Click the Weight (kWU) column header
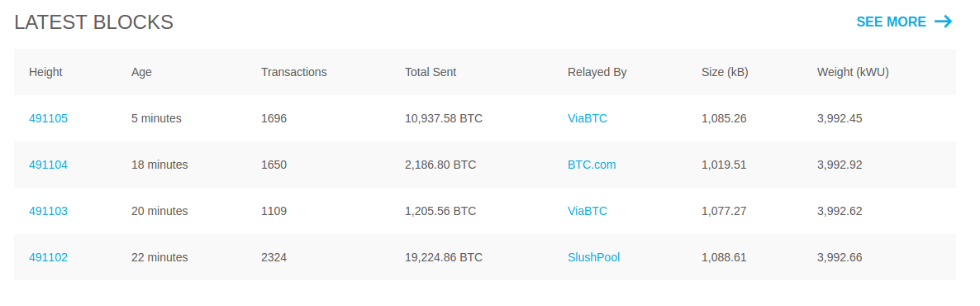The height and width of the screenshot is (306, 980). click(x=853, y=72)
